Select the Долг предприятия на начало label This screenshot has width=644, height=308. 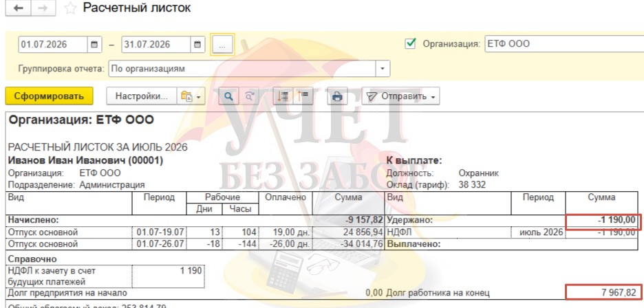pyautogui.click(x=67, y=293)
